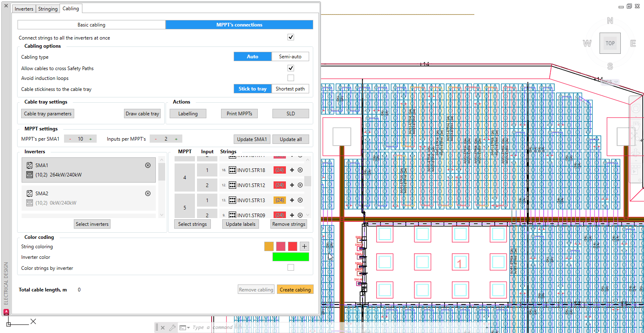Click the plus icon for INV01.STR09
The height and width of the screenshot is (333, 644).
point(292,215)
